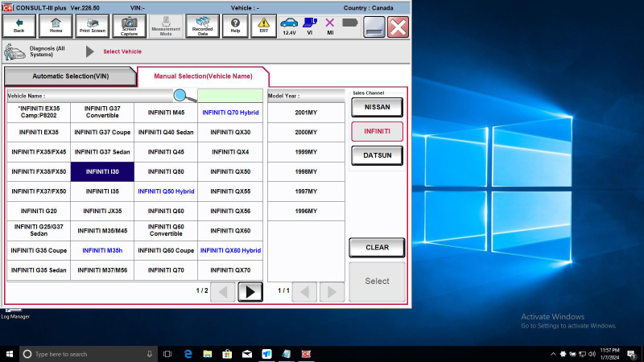
Task: Select INFINITI EX35 Camp:P8202 entry
Action: 39,113
